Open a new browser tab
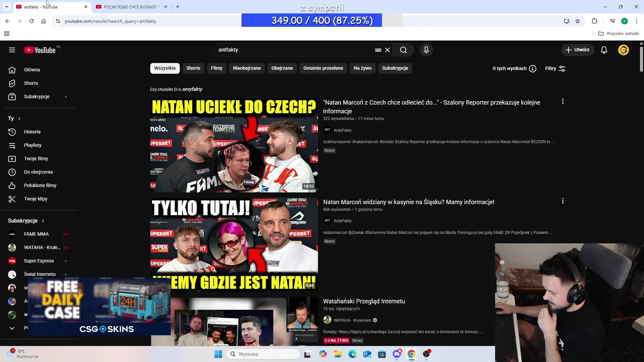 (178, 7)
